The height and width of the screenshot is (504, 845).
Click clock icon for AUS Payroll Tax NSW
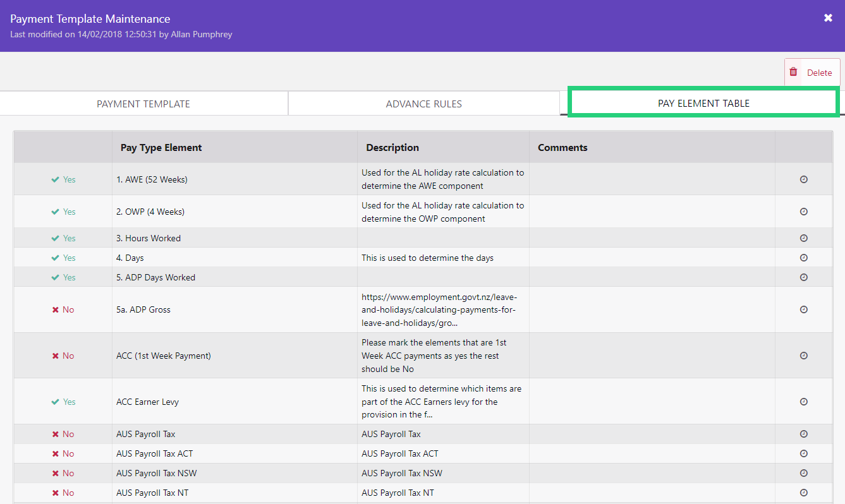803,473
